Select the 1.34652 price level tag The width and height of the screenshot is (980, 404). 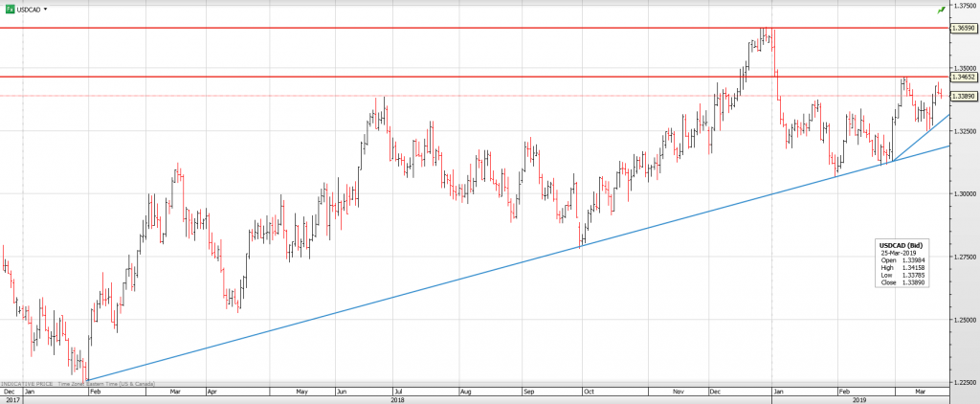coord(963,76)
